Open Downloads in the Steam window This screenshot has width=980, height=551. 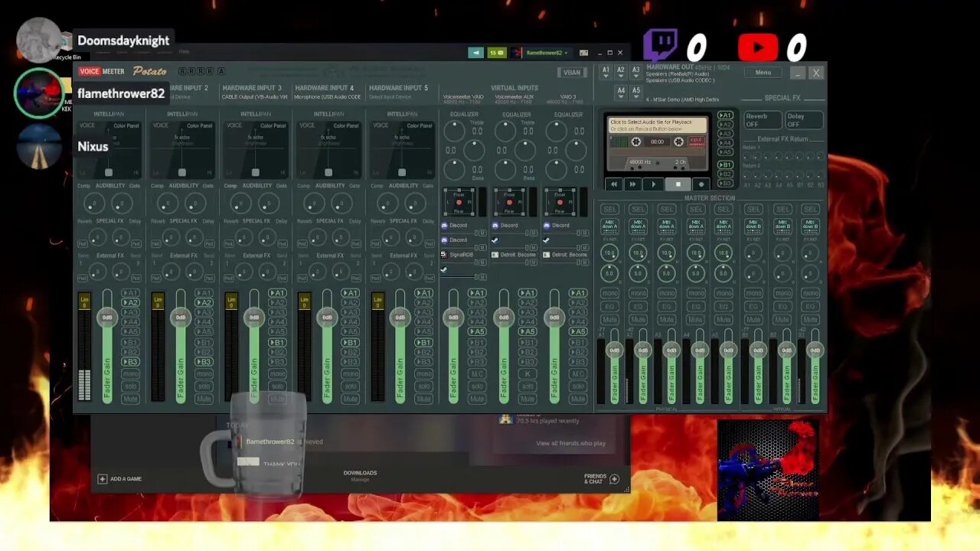point(360,474)
